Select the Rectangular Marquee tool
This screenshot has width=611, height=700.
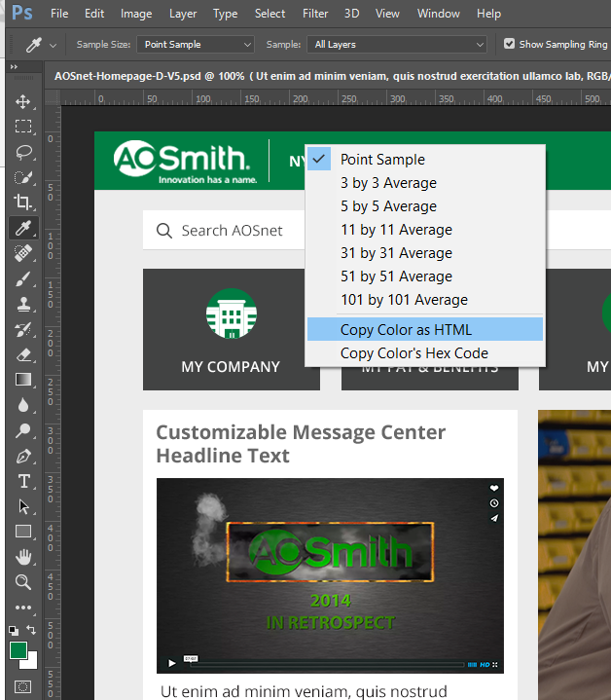23,127
